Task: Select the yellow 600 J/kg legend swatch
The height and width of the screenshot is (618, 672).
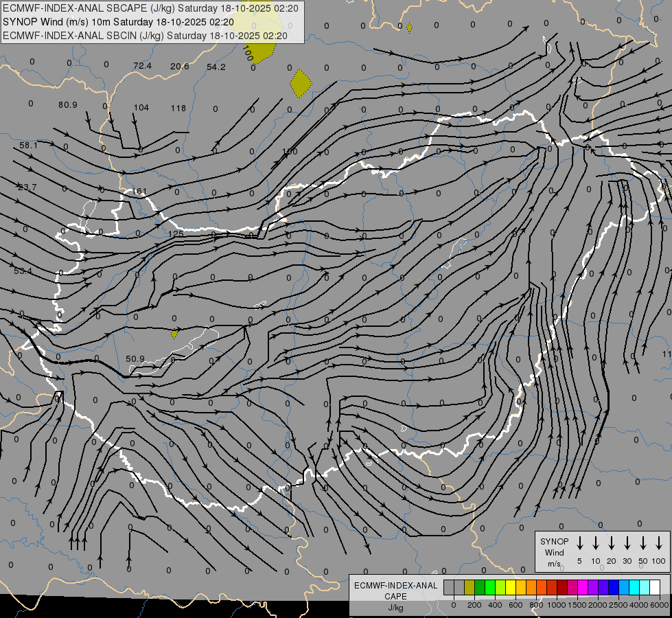Action: tap(511, 587)
